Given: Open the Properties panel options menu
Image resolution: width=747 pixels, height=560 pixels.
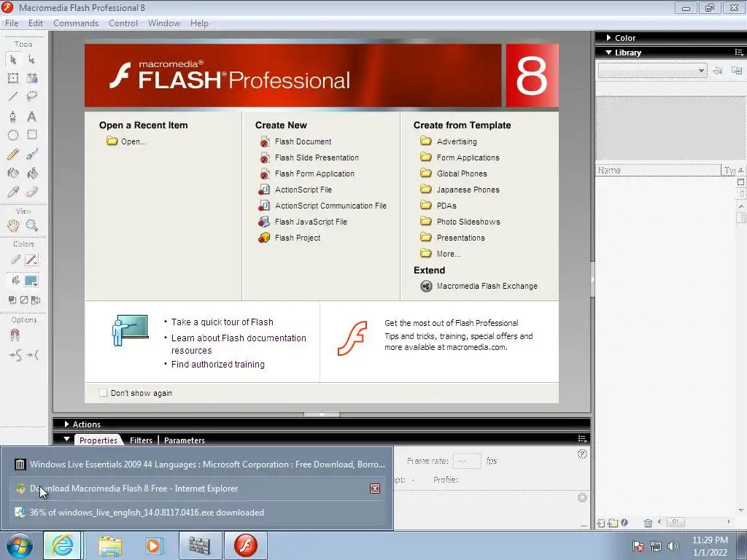Looking at the screenshot, I should [582, 438].
